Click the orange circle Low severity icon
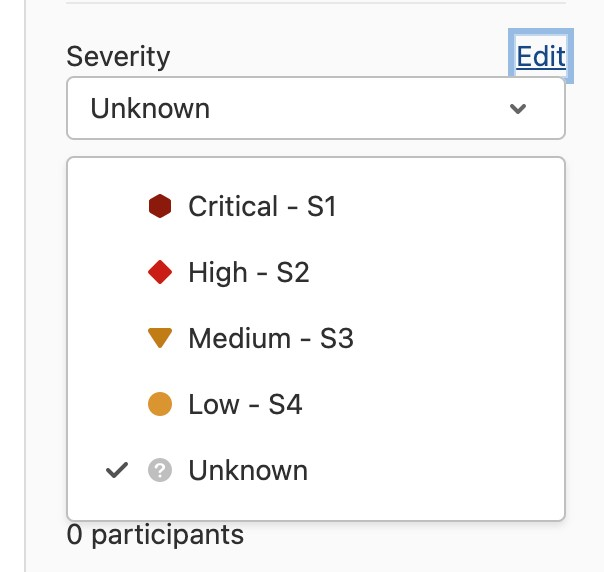The width and height of the screenshot is (604, 572). point(160,405)
